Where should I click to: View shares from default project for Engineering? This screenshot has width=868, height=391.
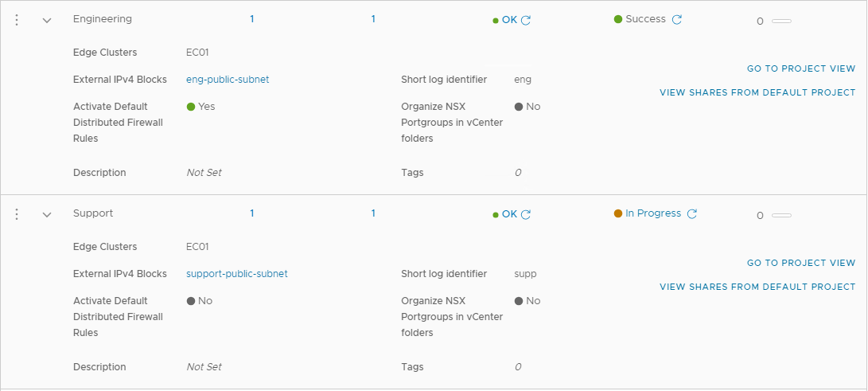coord(757,92)
